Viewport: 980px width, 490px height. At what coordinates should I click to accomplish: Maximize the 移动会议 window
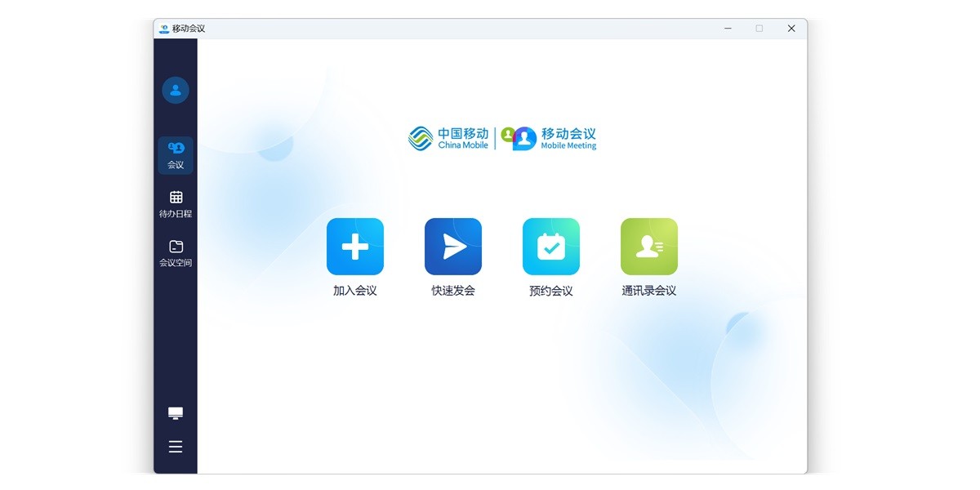tap(759, 29)
